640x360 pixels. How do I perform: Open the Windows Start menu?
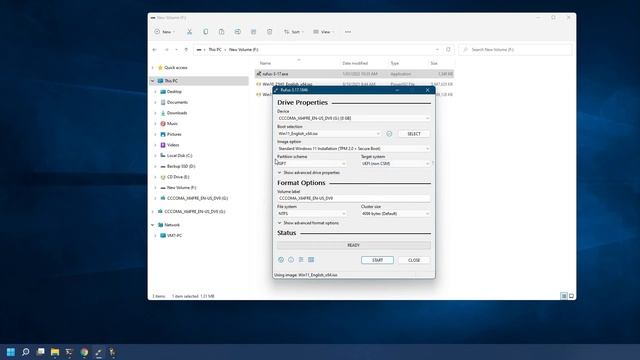pyautogui.click(x=11, y=352)
